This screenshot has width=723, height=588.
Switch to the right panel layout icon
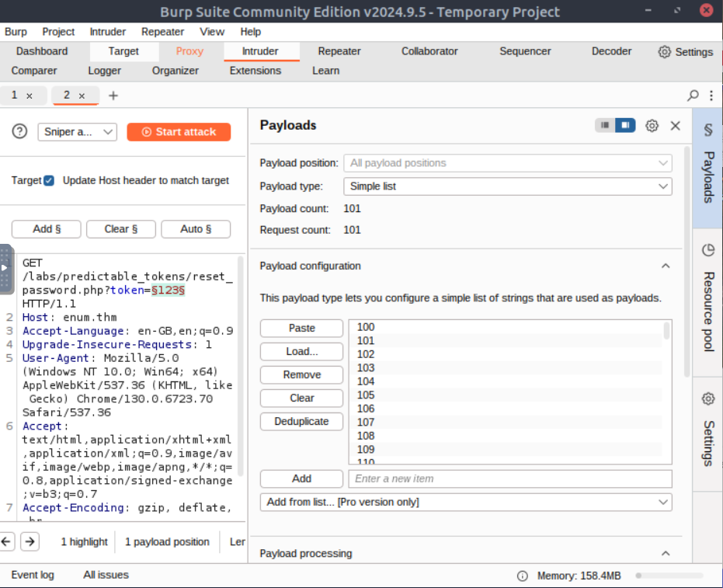[625, 125]
